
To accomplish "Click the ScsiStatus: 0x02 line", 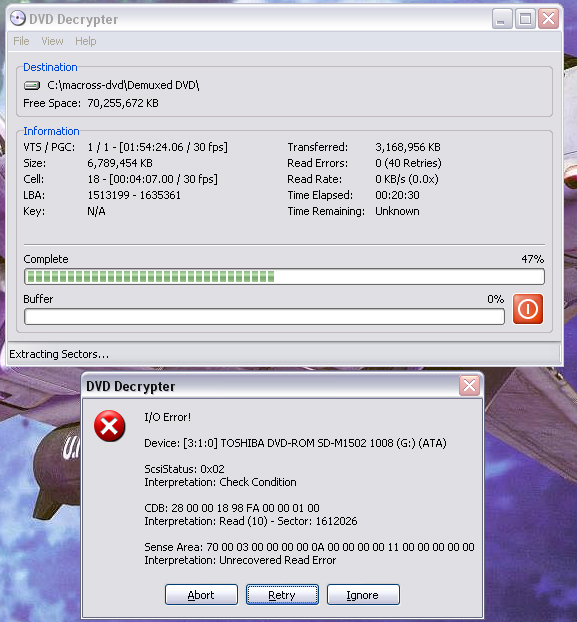I will click(x=184, y=469).
